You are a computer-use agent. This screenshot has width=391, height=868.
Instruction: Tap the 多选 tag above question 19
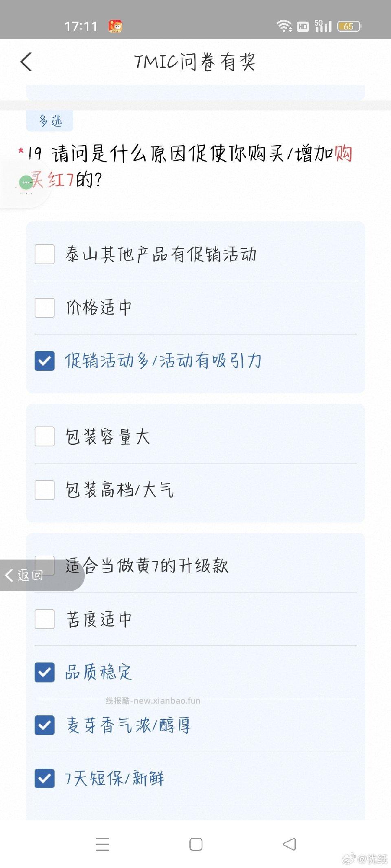coord(50,120)
